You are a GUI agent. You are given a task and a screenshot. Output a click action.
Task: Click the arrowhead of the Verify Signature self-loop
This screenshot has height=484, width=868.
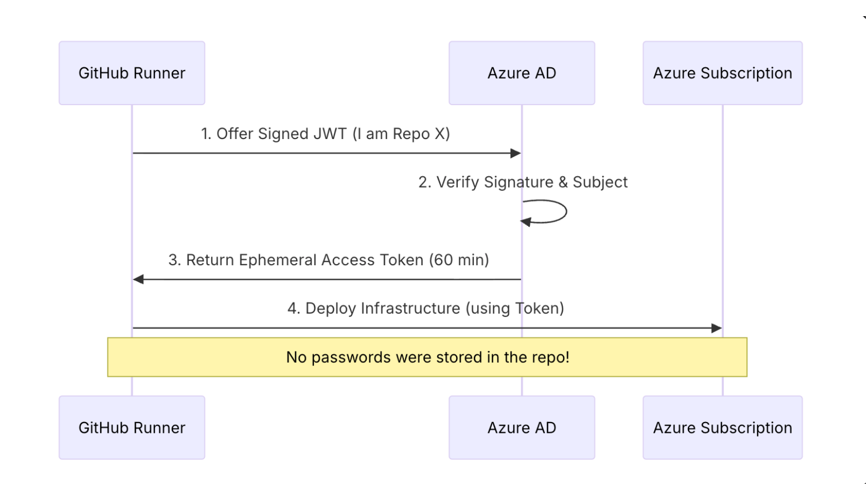point(526,222)
